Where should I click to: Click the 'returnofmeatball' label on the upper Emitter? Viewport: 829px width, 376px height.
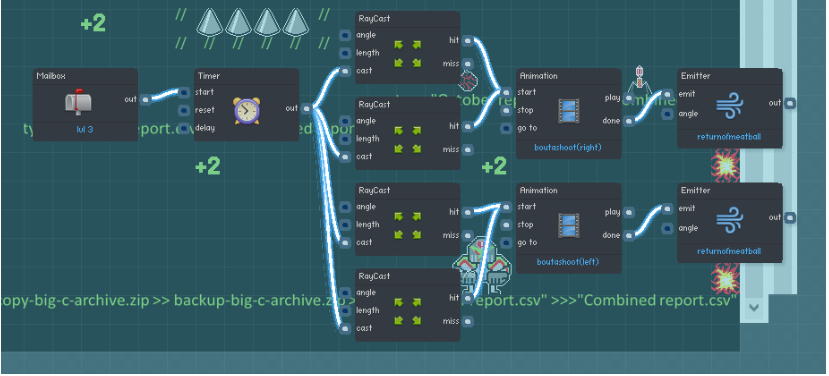[x=730, y=137]
